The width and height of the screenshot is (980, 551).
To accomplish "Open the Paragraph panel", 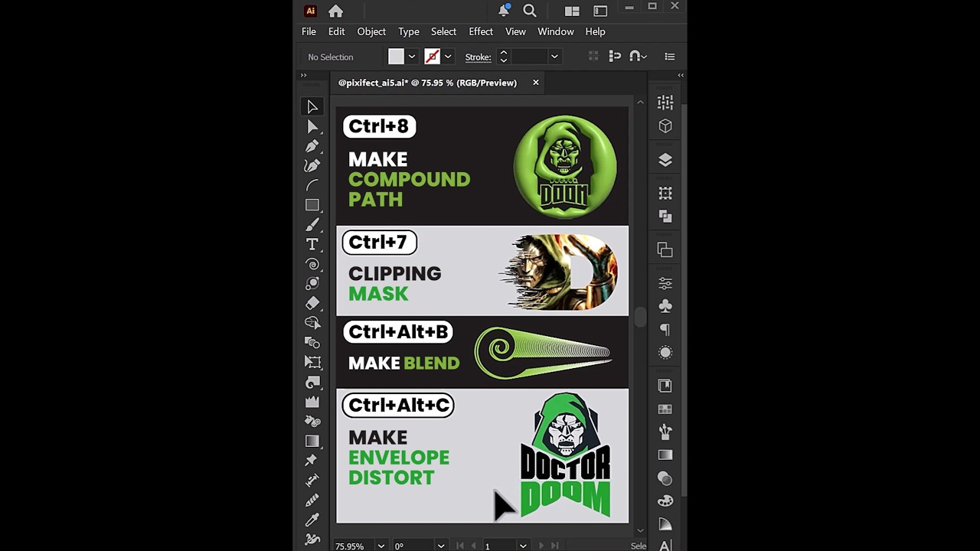I will coord(665,329).
